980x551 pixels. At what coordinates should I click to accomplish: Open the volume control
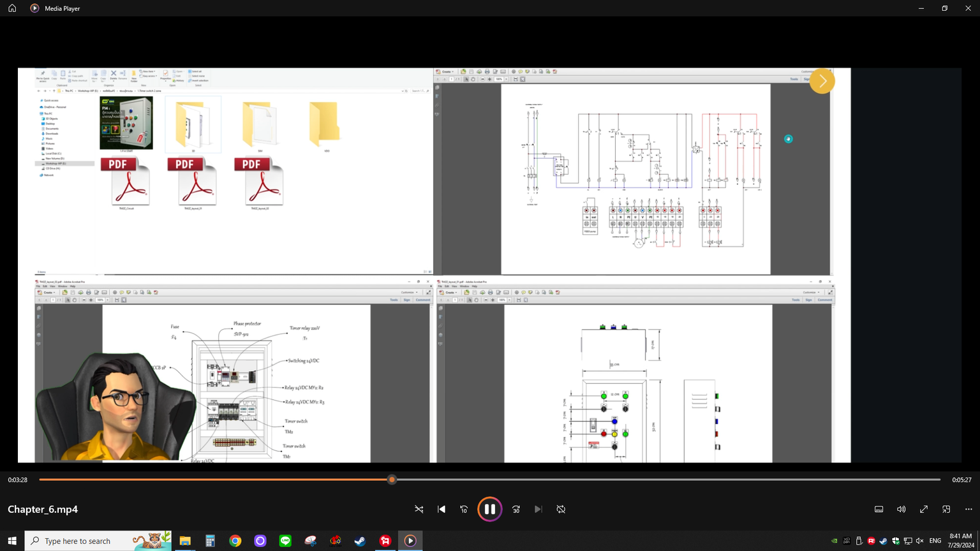[901, 509]
